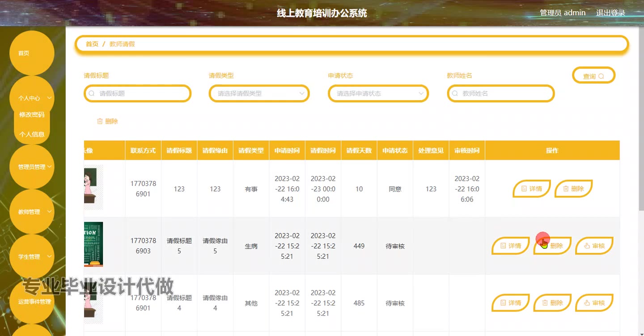Screen dimensions: 644x336
Task: Focus the 请假标题 input field
Action: tap(138, 93)
